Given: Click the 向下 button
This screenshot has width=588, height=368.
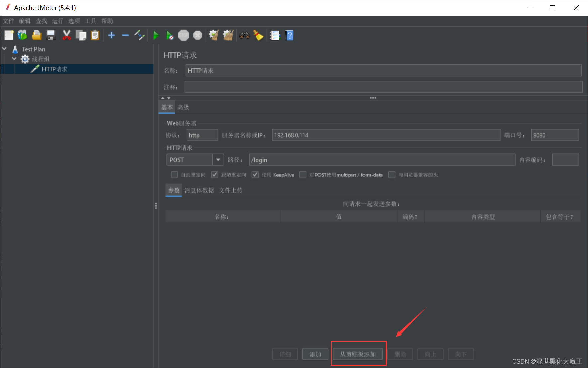Looking at the screenshot, I should coord(461,354).
